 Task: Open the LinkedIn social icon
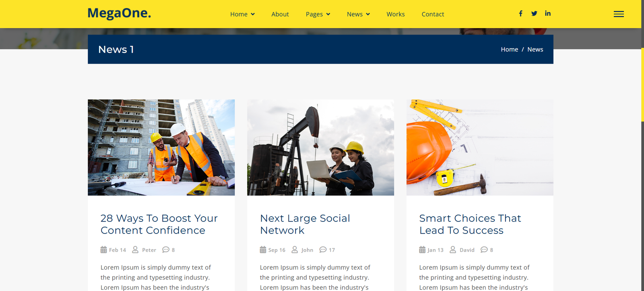tap(548, 13)
